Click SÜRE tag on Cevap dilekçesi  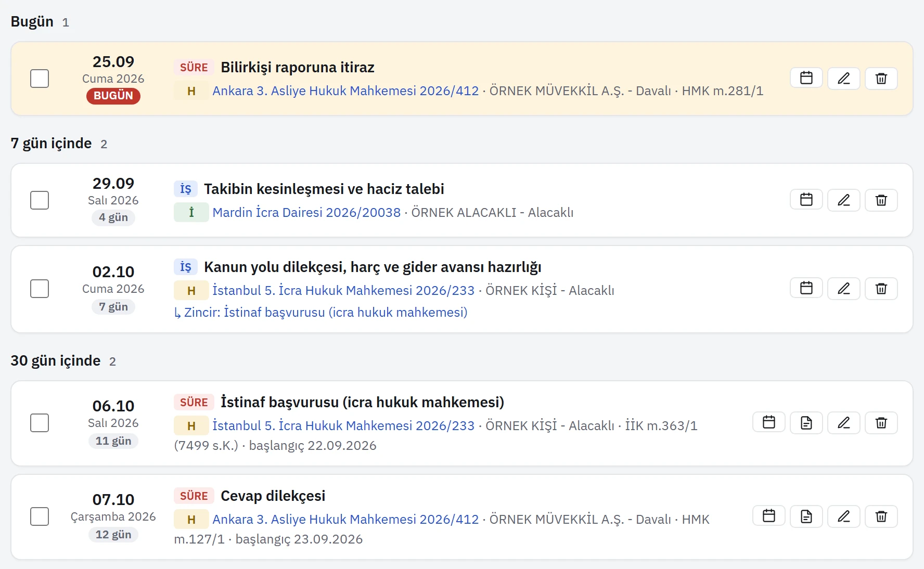point(194,496)
